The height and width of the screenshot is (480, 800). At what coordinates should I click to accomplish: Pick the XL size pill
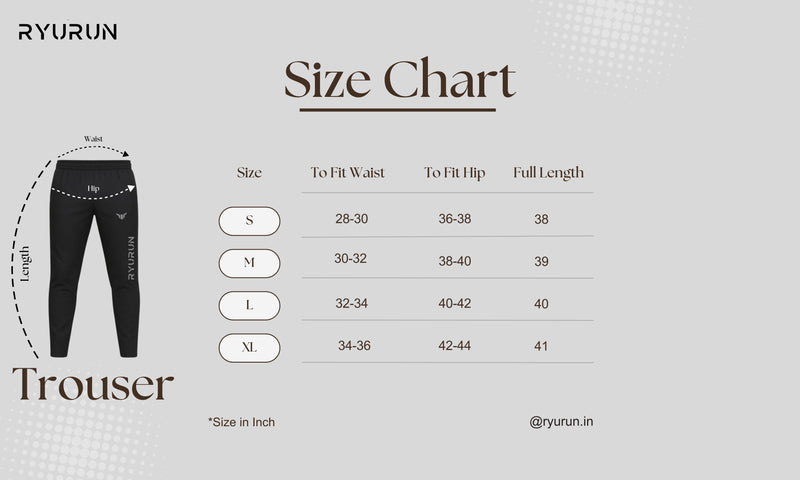pyautogui.click(x=250, y=348)
